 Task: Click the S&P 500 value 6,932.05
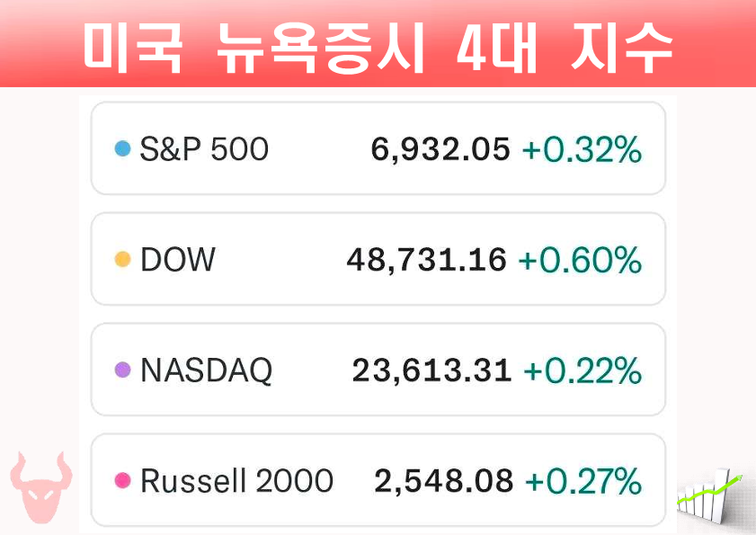tap(440, 149)
